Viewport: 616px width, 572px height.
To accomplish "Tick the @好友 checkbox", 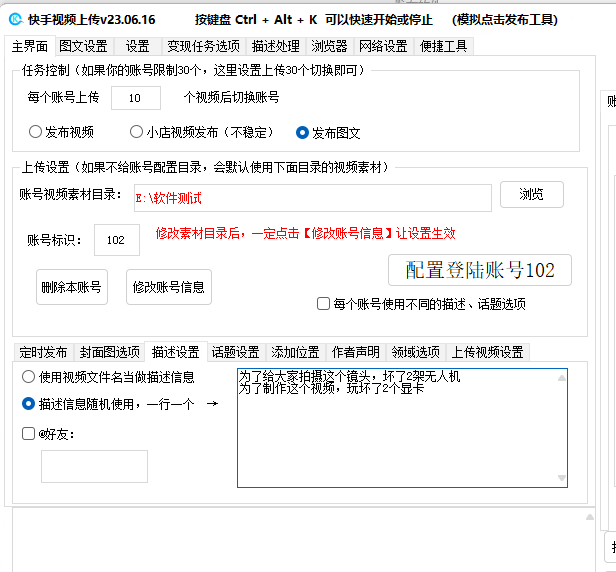I will (28, 434).
